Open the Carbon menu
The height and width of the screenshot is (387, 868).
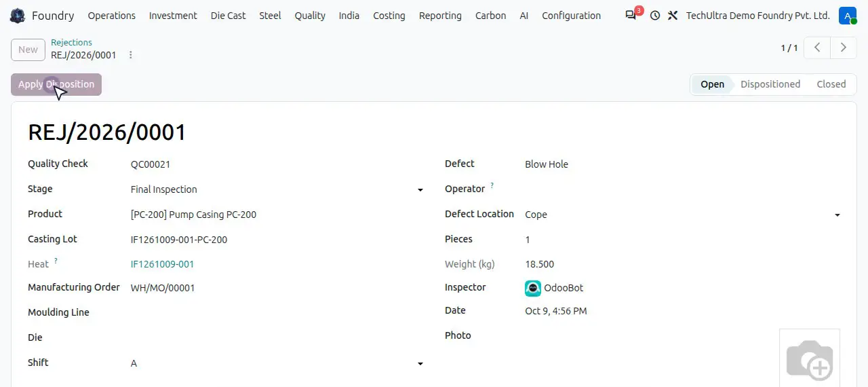point(490,16)
